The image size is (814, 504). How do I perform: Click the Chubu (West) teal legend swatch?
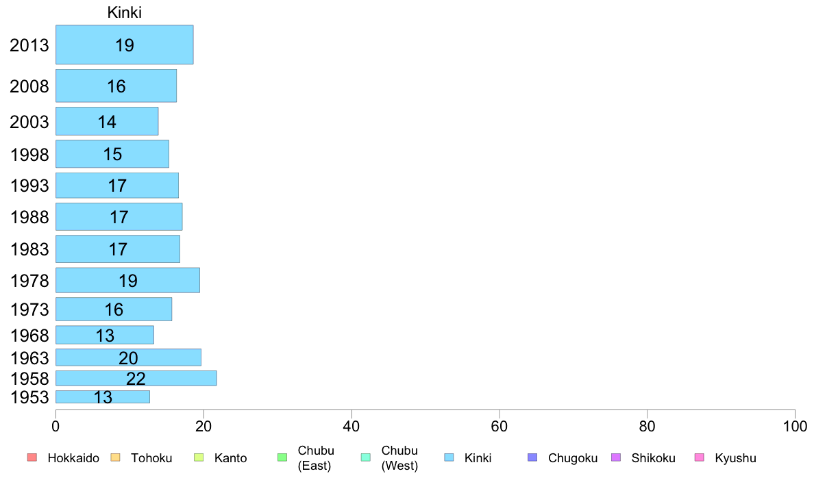pos(366,457)
